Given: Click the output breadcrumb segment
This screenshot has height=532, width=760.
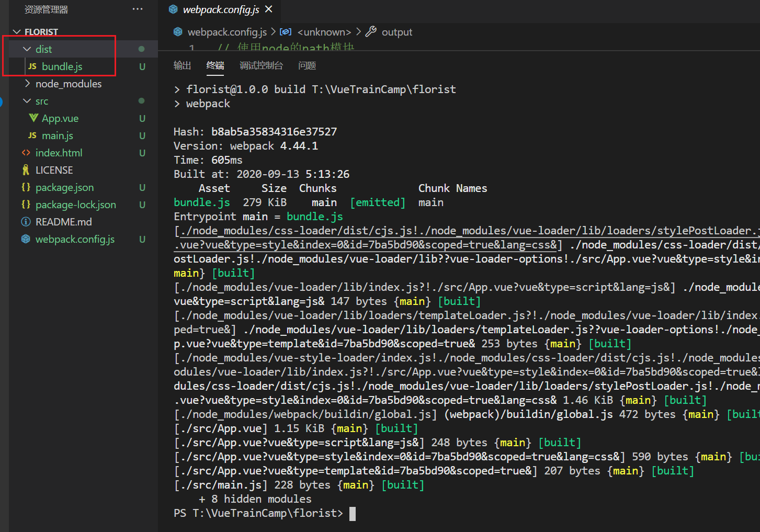Looking at the screenshot, I should [x=397, y=32].
